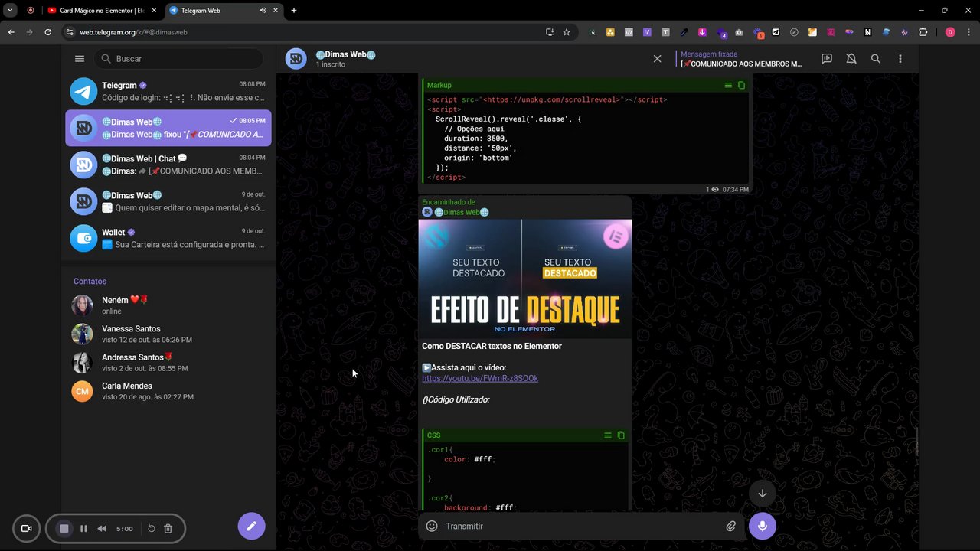Close the Telegram Web browser tab
This screenshot has height=551, width=980.
pyautogui.click(x=276, y=11)
